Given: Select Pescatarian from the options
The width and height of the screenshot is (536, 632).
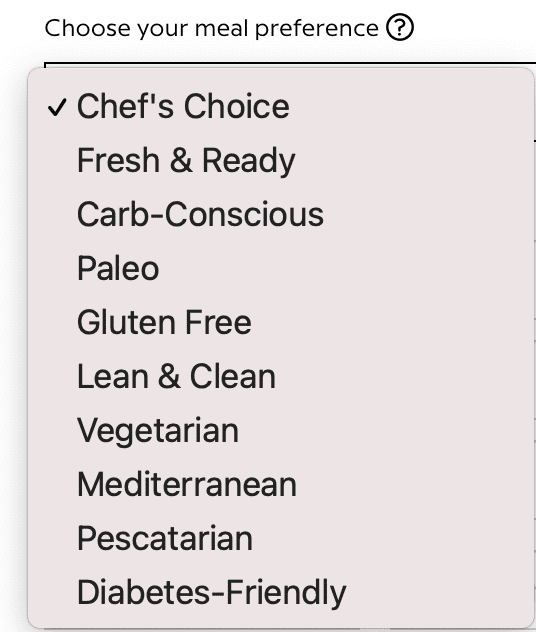Looking at the screenshot, I should tap(281, 538).
